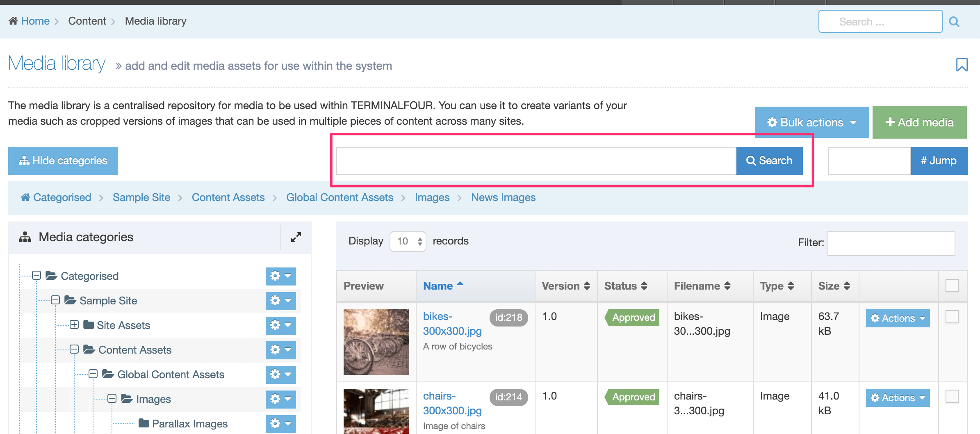980x434 pixels.
Task: Open Actions menu for bikes-300x300.jpg
Action: pyautogui.click(x=898, y=318)
